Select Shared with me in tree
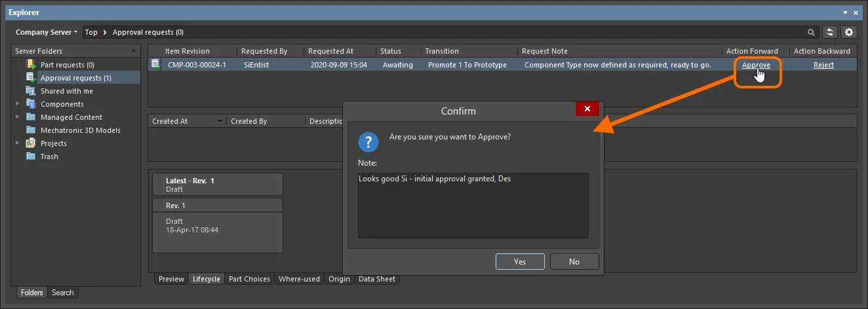The image size is (868, 309). (67, 91)
